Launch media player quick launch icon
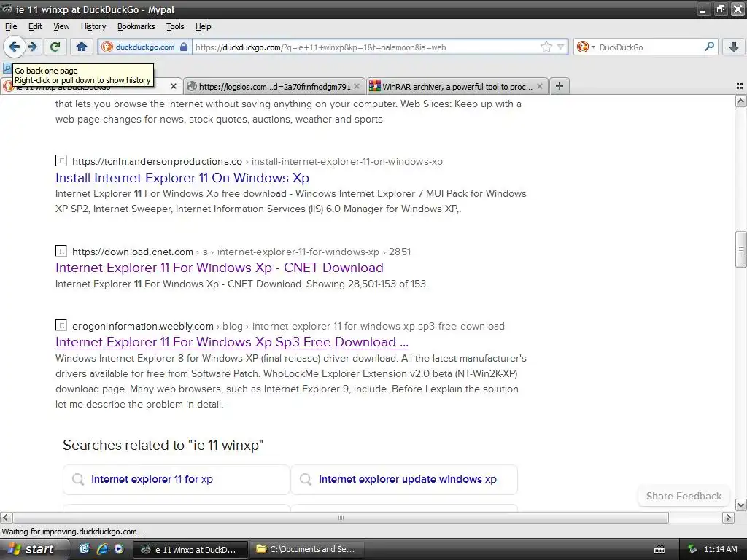 pyautogui.click(x=119, y=549)
